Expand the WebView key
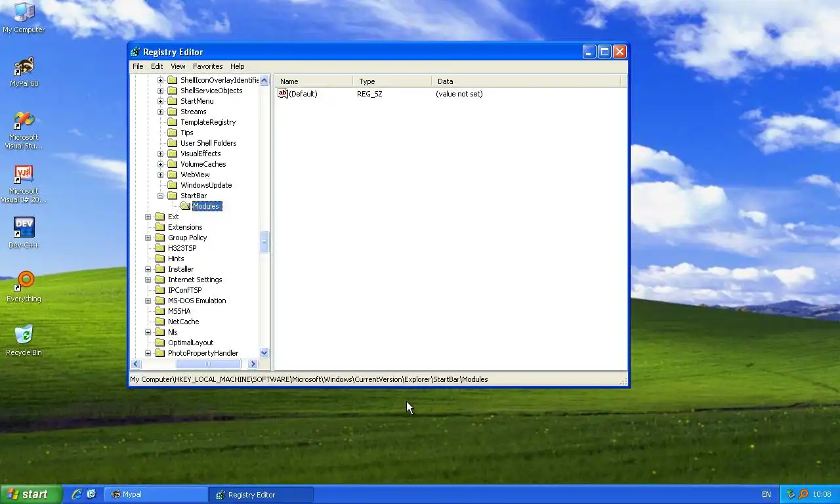840x504 pixels. (160, 175)
